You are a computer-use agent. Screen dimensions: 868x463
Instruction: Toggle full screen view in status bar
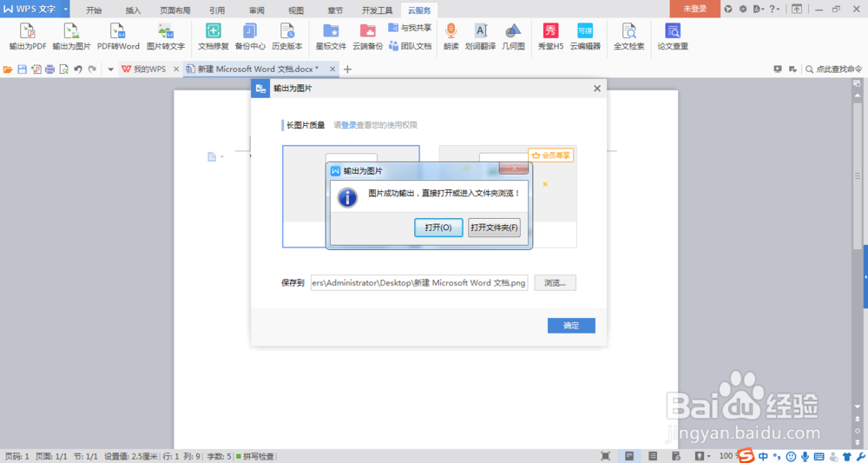[x=606, y=456]
